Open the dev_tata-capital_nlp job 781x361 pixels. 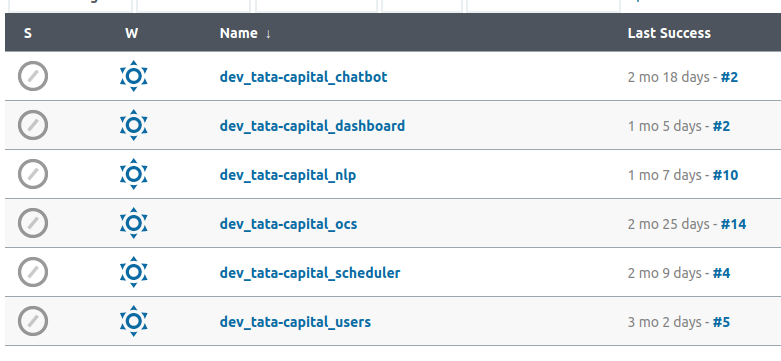point(288,175)
